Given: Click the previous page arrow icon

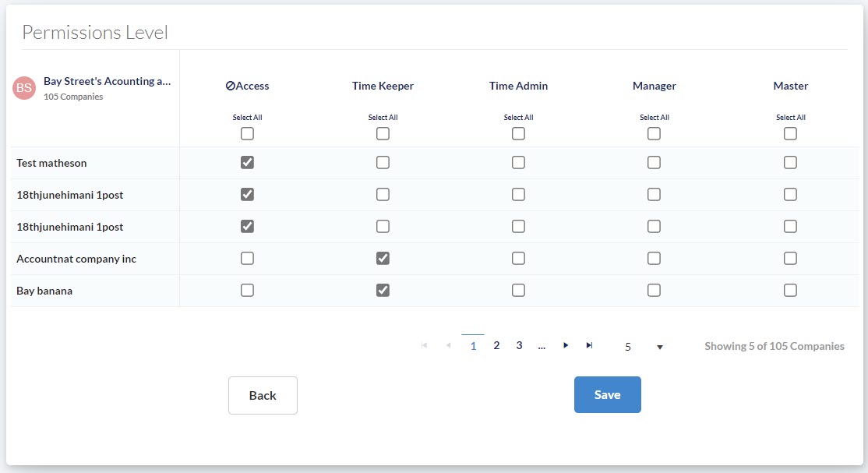Looking at the screenshot, I should tap(448, 344).
